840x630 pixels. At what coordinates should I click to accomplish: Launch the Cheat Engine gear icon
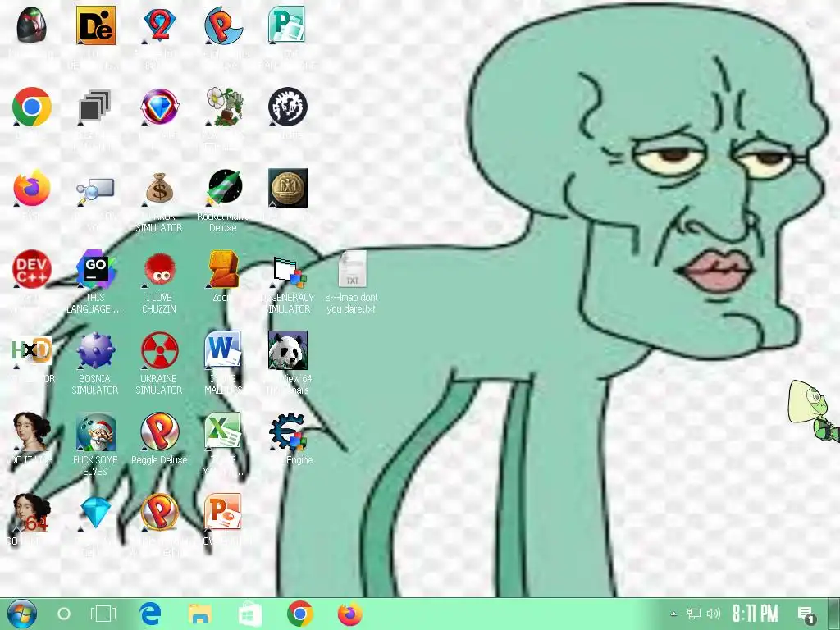(288, 432)
